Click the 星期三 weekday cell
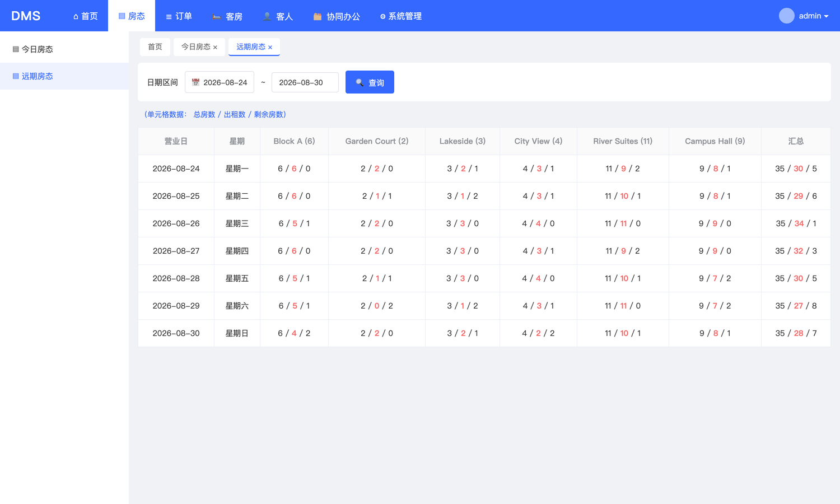The image size is (840, 504). click(x=237, y=223)
